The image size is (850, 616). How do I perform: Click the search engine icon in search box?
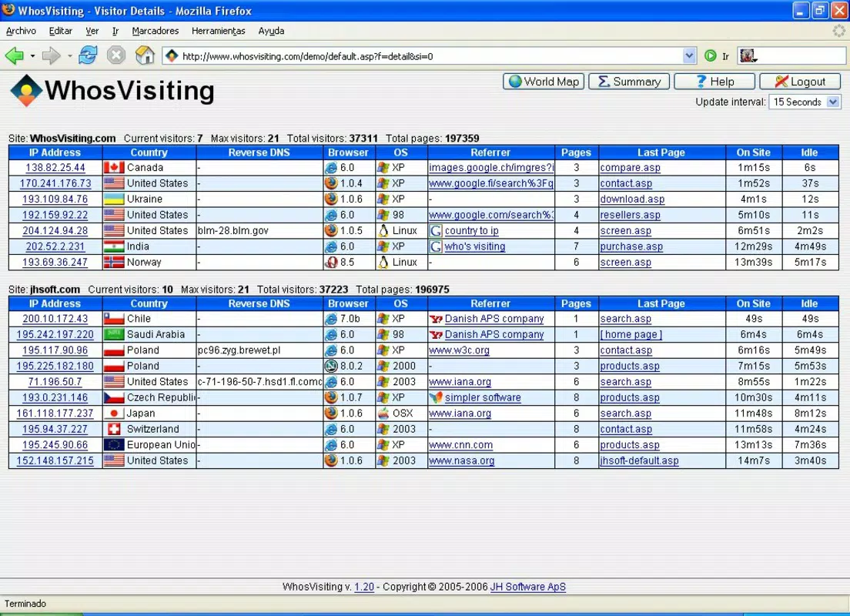(x=748, y=55)
